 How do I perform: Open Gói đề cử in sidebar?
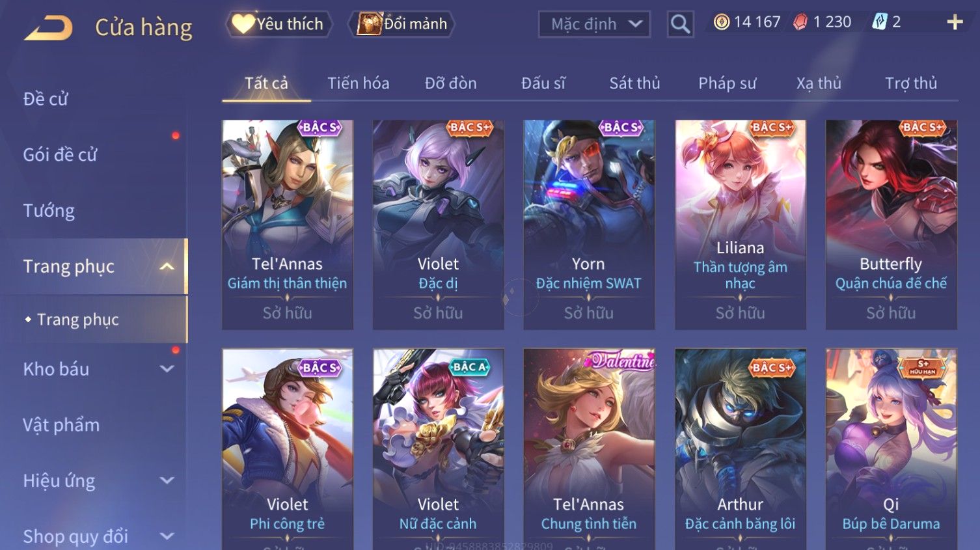coord(60,155)
